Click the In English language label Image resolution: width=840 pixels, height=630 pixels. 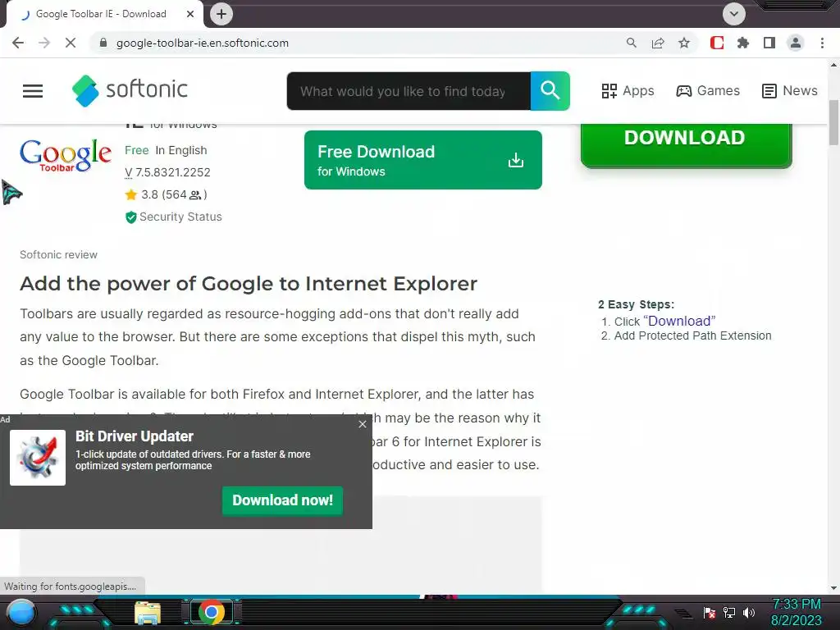tap(181, 151)
